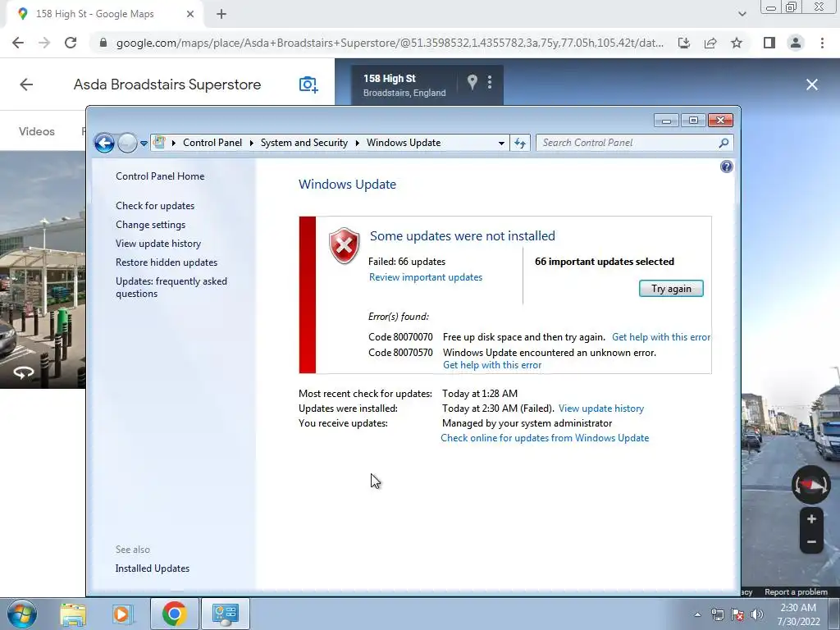The image size is (840, 630).
Task: Select Check for updates in sidebar
Action: [155, 206]
